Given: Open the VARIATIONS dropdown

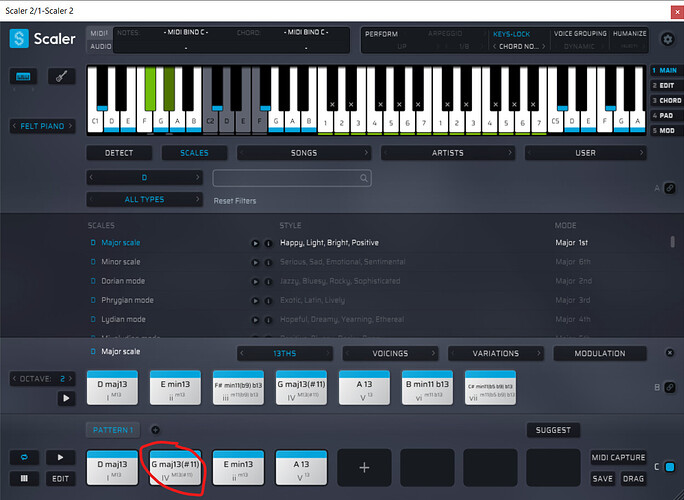Looking at the screenshot, I should [x=496, y=353].
